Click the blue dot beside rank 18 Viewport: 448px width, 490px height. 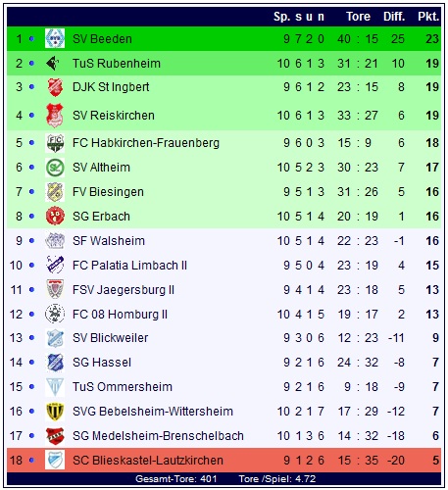[x=31, y=460]
